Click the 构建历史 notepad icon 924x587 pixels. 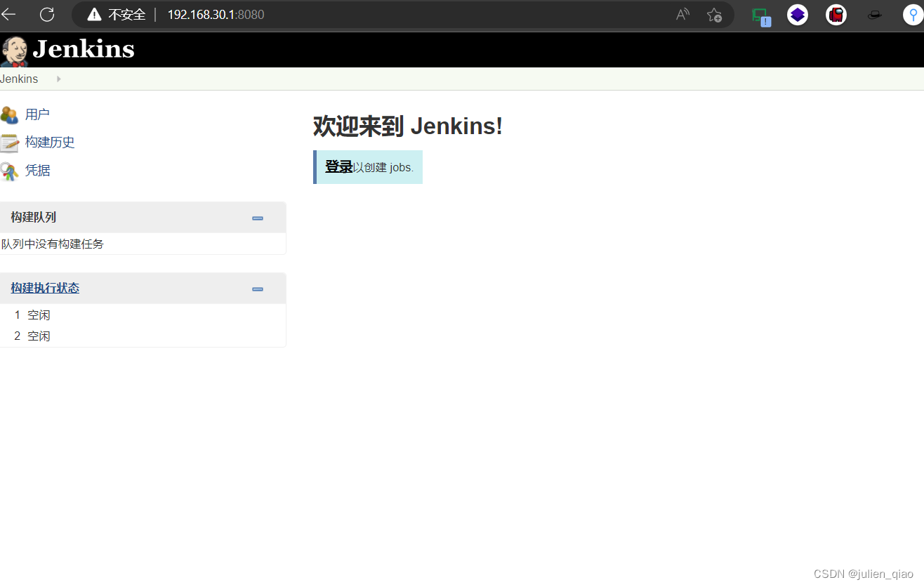[9, 143]
